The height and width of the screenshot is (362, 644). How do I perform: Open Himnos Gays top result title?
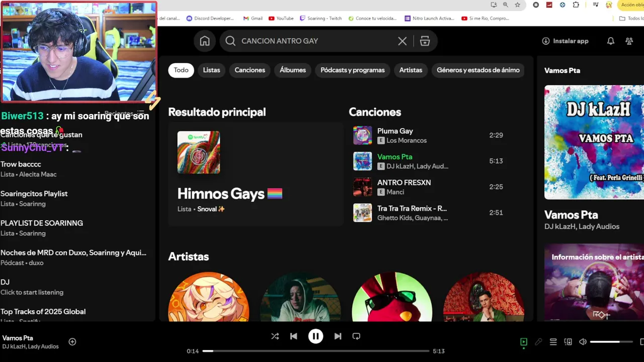click(x=230, y=194)
